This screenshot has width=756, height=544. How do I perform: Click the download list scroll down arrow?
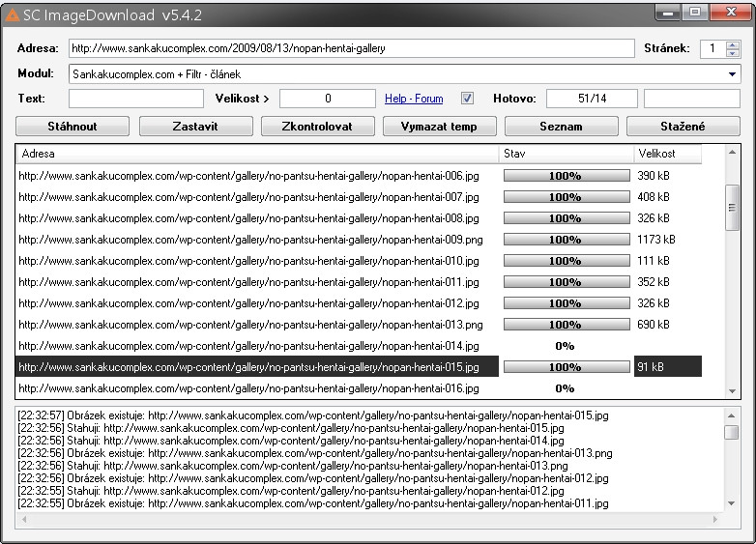[732, 391]
